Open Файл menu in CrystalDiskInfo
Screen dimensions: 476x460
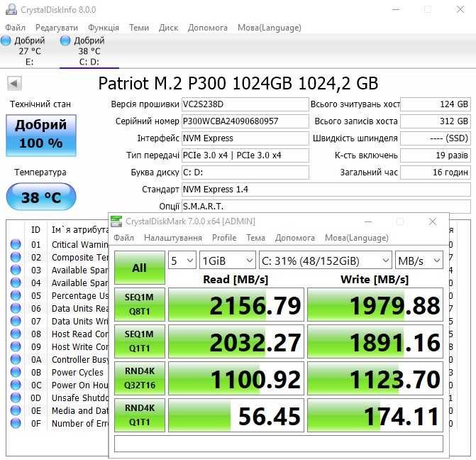(15, 28)
